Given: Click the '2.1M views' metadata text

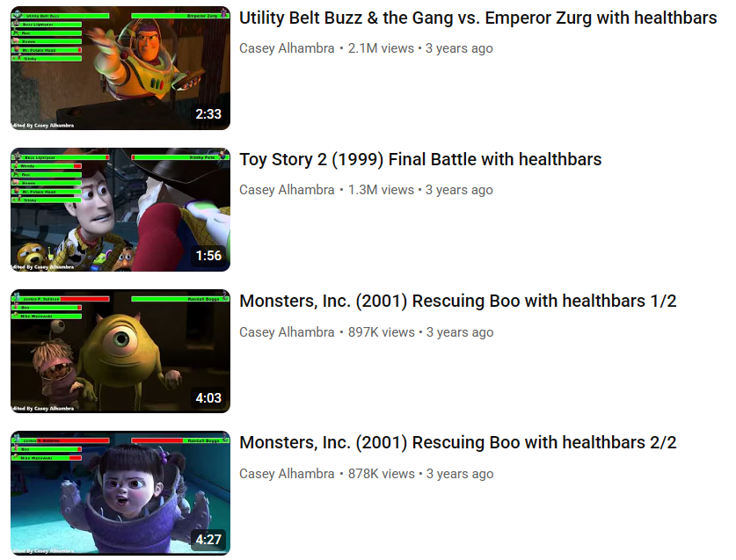Looking at the screenshot, I should pos(381,48).
